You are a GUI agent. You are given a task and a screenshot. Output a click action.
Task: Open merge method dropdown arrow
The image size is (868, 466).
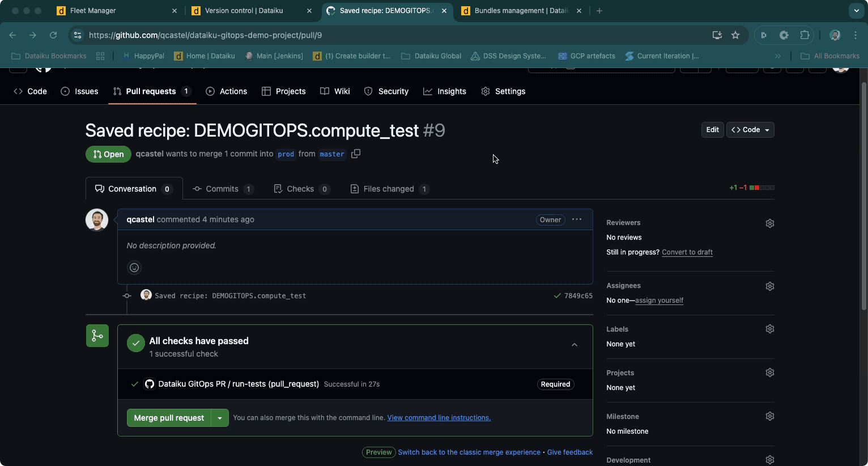[220, 418]
